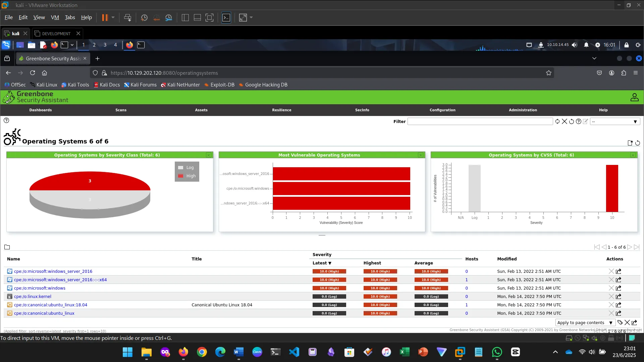
Task: Click the update filter refresh icon
Action: pos(557,121)
